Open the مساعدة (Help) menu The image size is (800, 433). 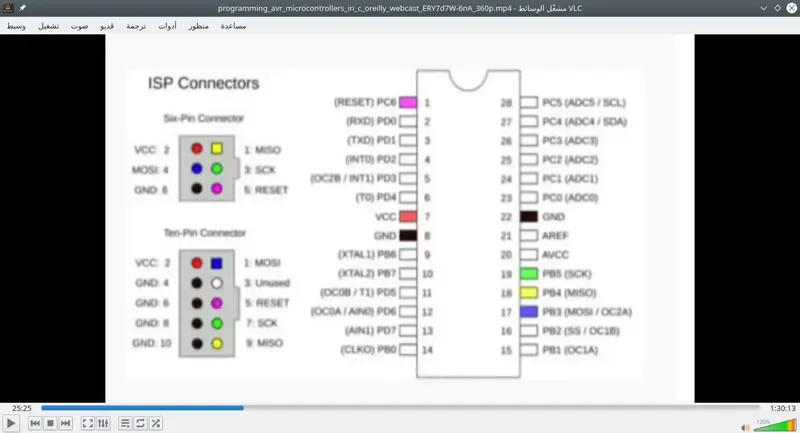[x=232, y=25]
